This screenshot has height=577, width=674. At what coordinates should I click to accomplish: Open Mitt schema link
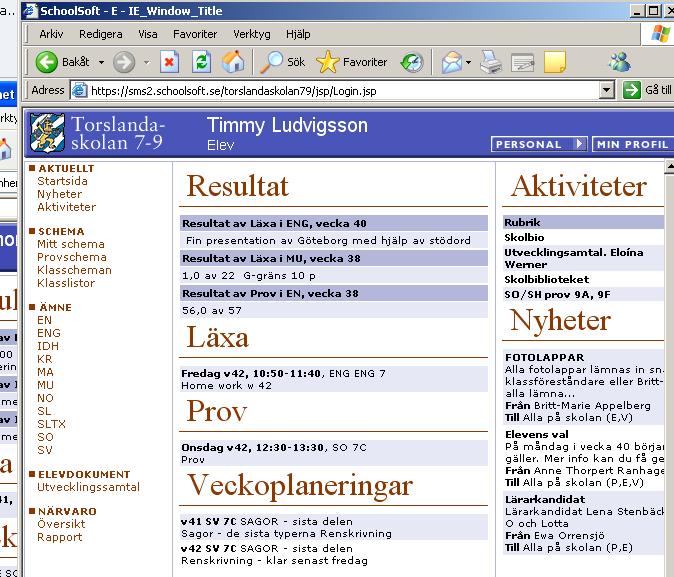[x=71, y=244]
